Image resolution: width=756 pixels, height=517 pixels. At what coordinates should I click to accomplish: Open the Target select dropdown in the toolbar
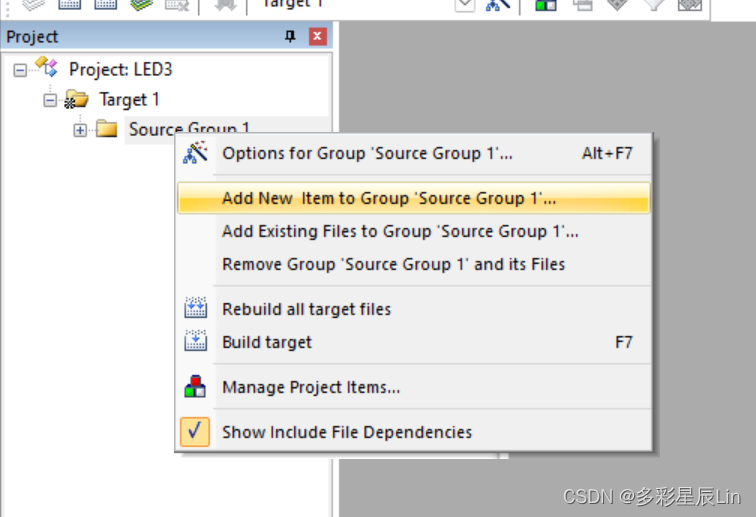coord(465,5)
